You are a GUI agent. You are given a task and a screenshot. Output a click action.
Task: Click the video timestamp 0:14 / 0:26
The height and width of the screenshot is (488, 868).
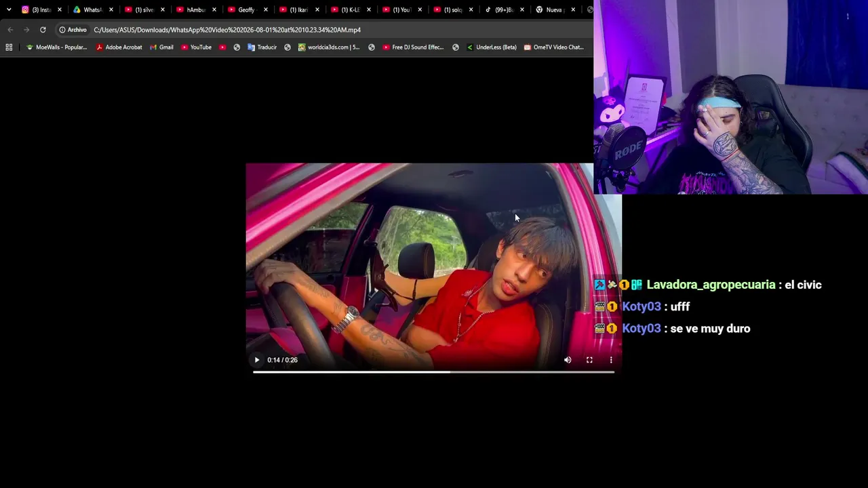tap(282, 360)
